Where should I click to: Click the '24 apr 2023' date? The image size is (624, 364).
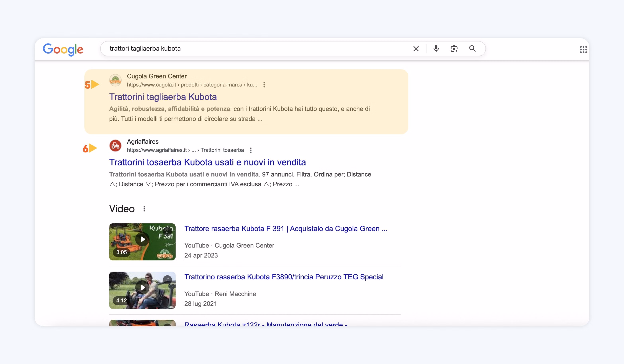point(201,255)
